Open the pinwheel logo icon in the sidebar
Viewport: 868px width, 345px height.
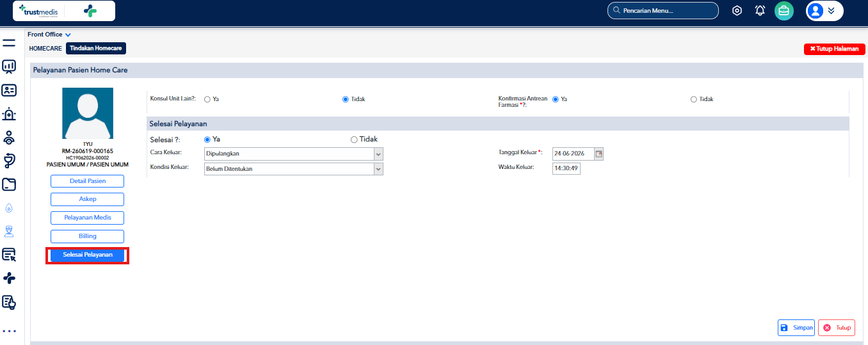pyautogui.click(x=9, y=278)
